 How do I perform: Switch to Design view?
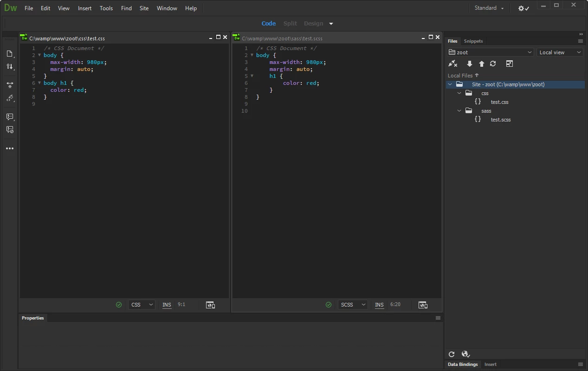point(313,24)
